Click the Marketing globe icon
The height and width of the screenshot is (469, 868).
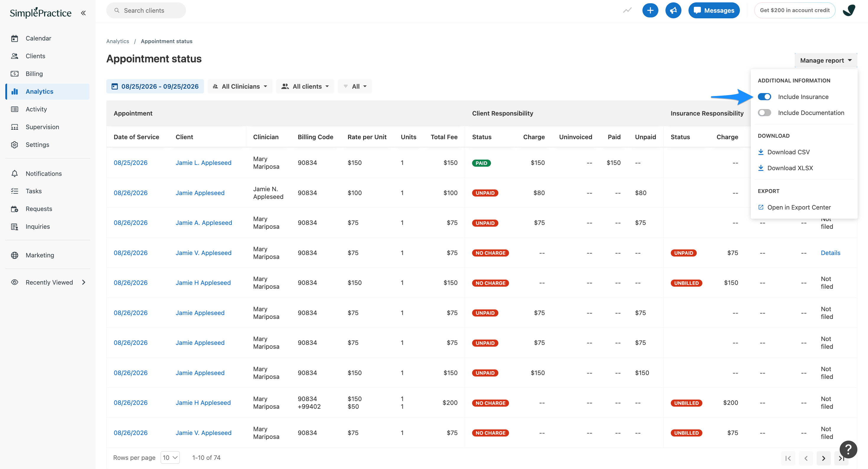pos(14,255)
